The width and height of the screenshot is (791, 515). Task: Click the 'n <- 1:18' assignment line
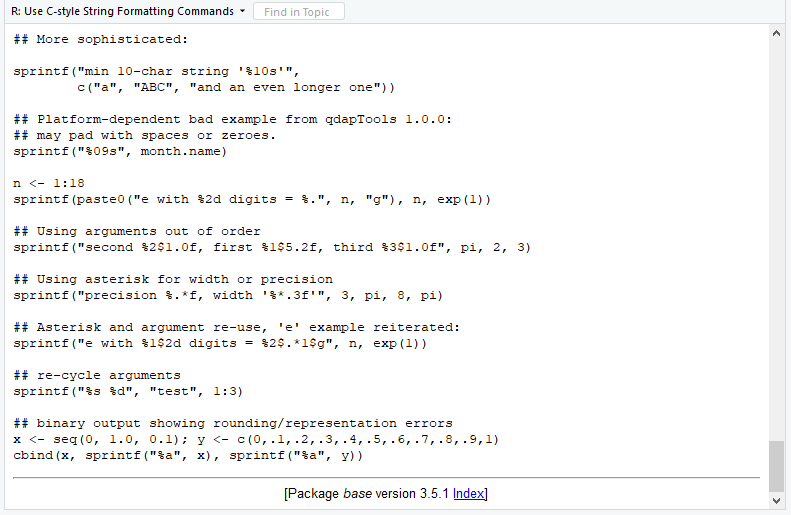point(49,183)
